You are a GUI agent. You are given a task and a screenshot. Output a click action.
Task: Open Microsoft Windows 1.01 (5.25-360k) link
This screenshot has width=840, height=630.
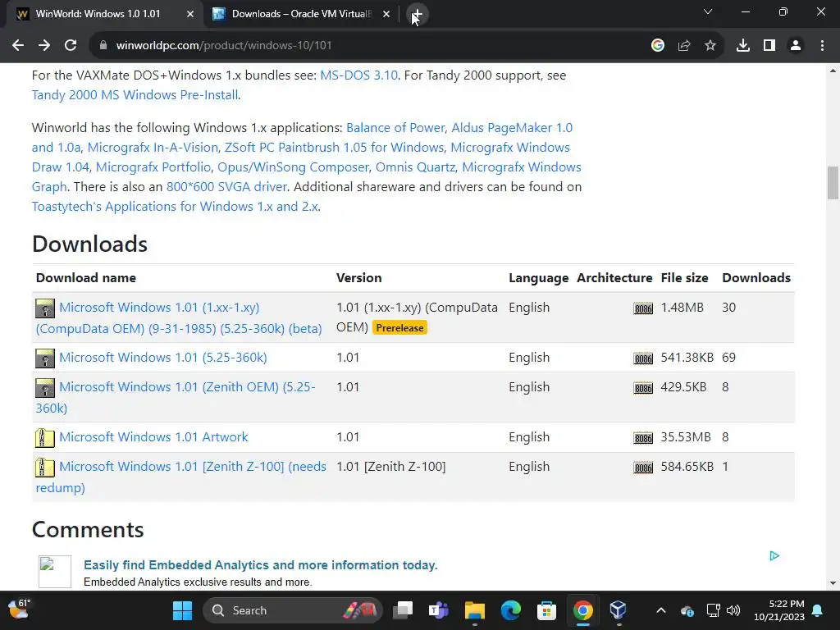pyautogui.click(x=163, y=358)
